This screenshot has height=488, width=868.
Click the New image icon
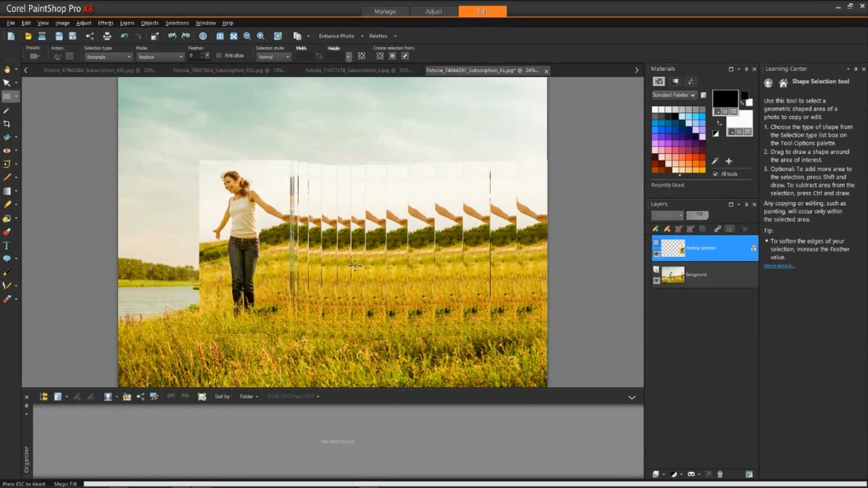(x=11, y=36)
